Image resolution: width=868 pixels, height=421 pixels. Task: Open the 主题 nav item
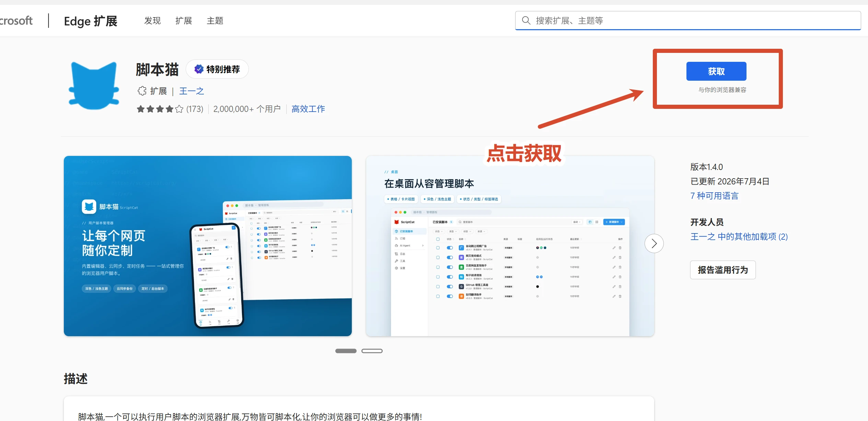(x=215, y=21)
